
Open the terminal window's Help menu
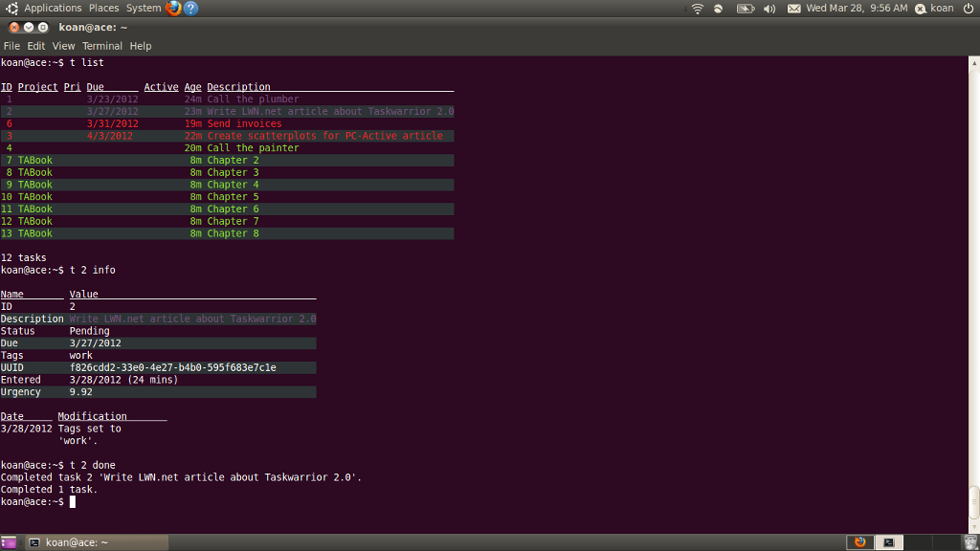(x=141, y=46)
